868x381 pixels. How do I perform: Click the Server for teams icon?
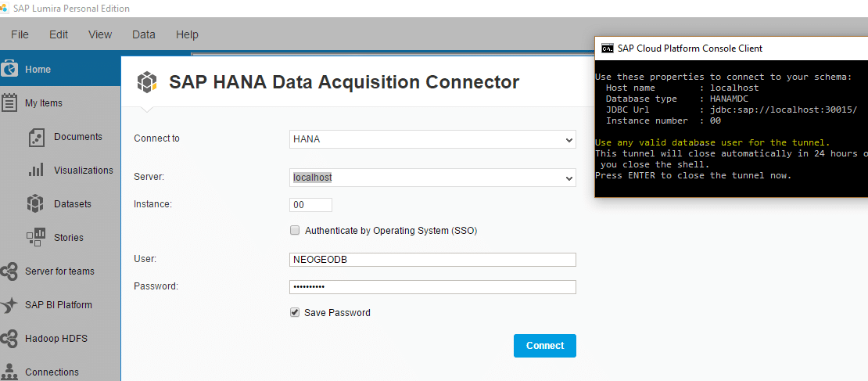(x=9, y=271)
